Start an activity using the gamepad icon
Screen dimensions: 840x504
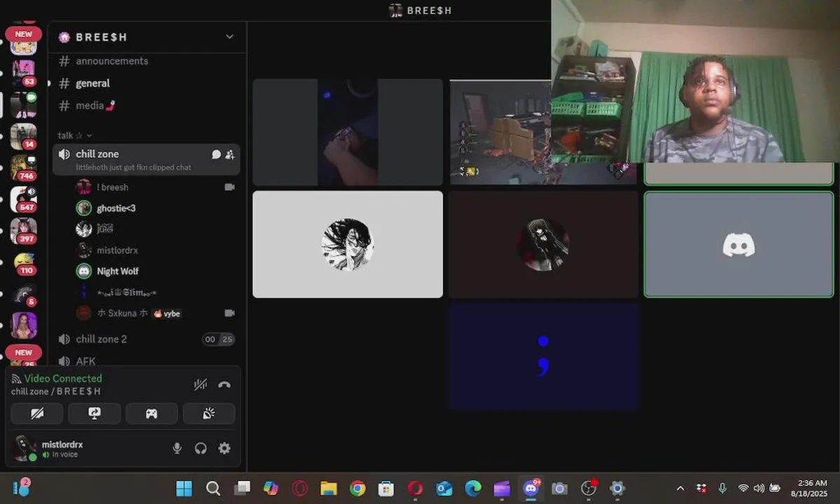pos(151,414)
